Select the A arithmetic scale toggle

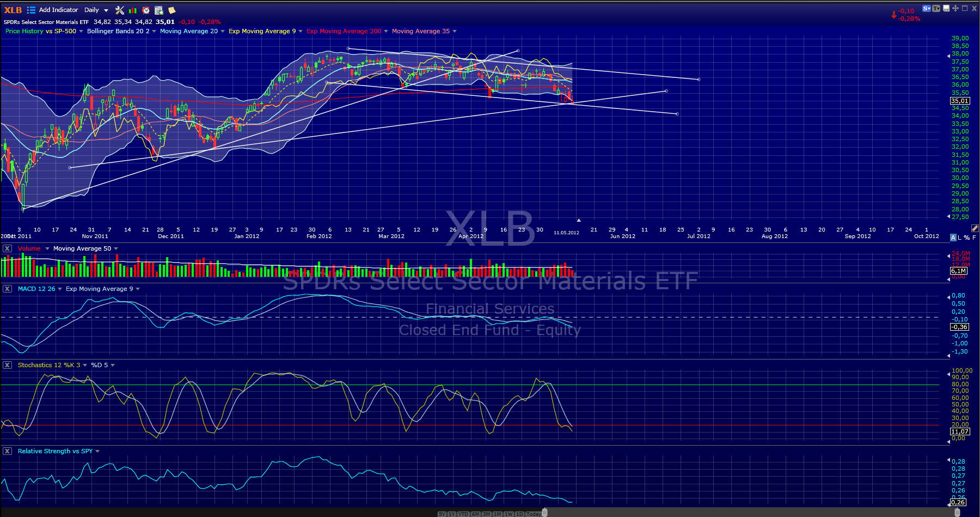[x=953, y=238]
